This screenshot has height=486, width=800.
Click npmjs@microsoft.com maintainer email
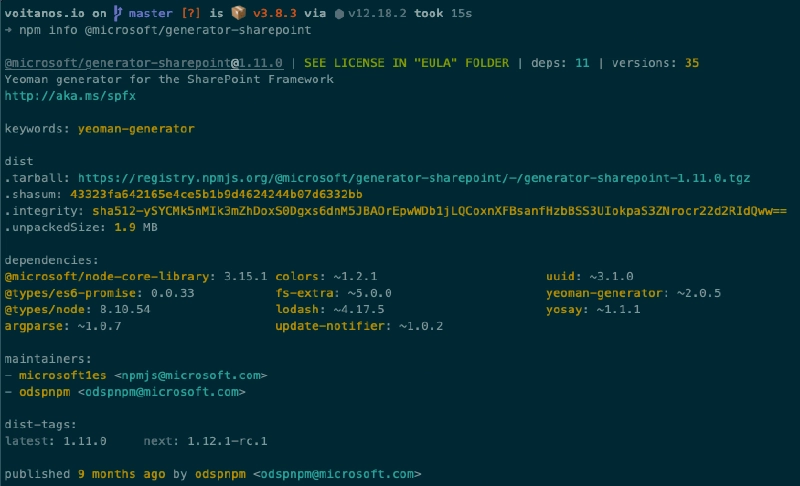[x=191, y=375]
